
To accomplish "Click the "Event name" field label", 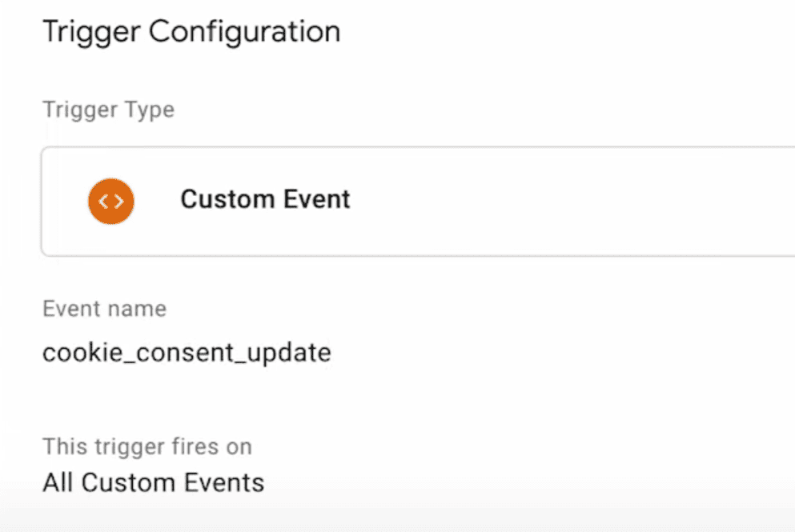I will tap(104, 309).
